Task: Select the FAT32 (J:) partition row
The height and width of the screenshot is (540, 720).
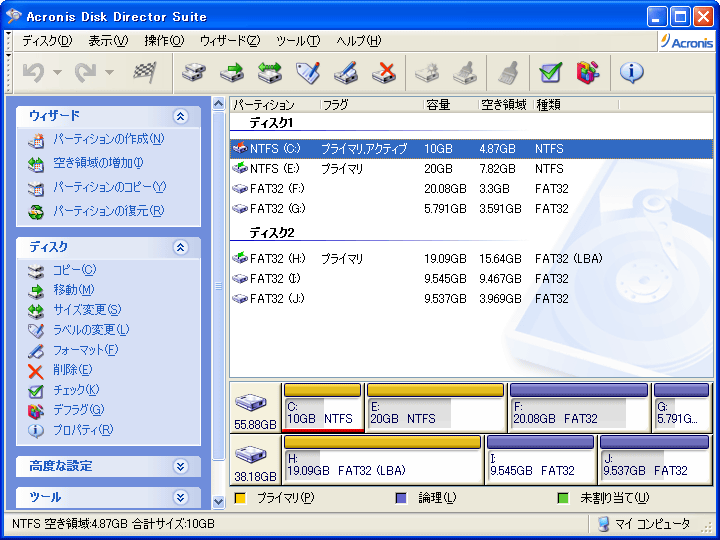Action: point(471,299)
